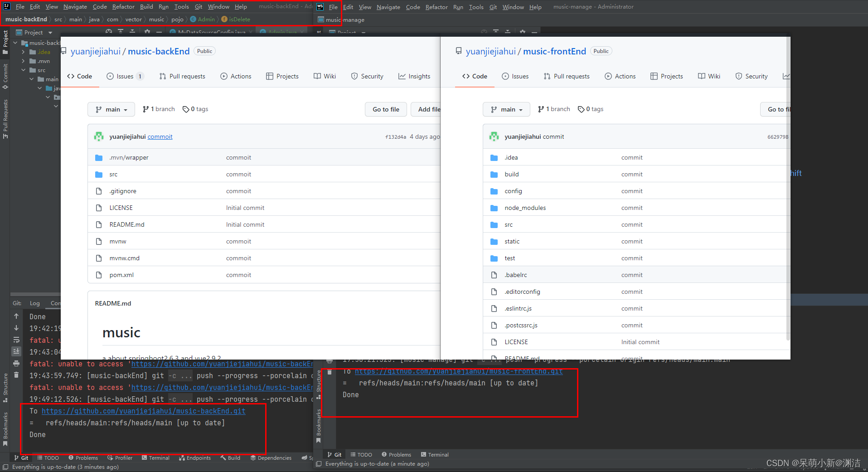Open music-backEnd.git URL link in IntelliJ console
Screen dimensions: 868x472
click(x=144, y=411)
